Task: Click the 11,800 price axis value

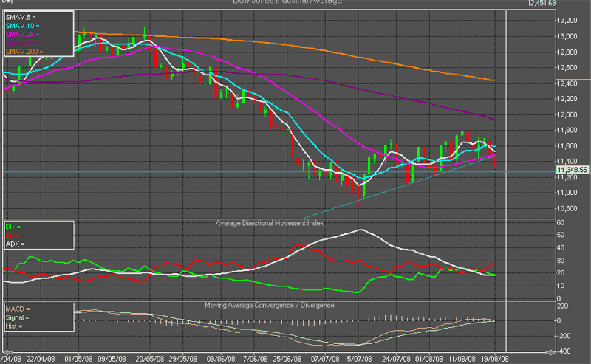Action: click(x=567, y=131)
